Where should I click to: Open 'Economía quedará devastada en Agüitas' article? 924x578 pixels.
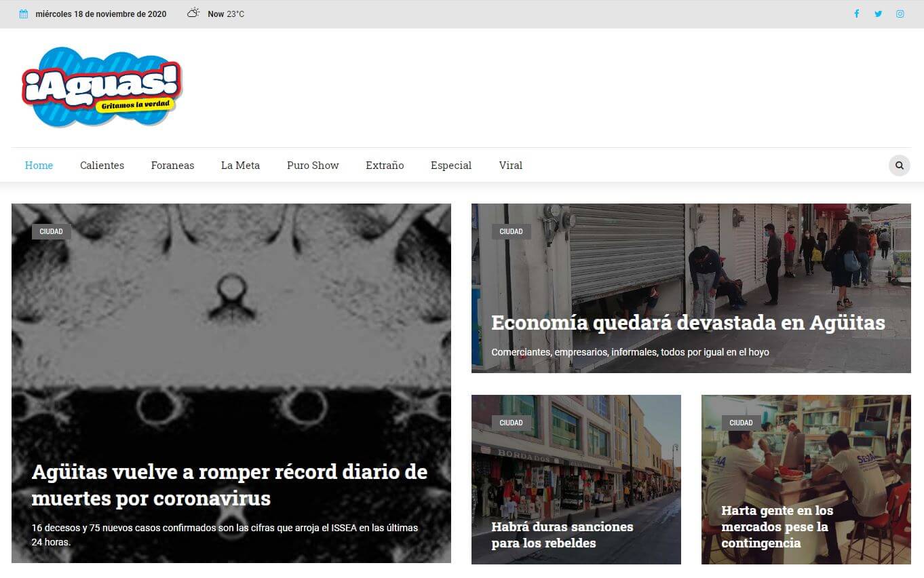point(688,323)
